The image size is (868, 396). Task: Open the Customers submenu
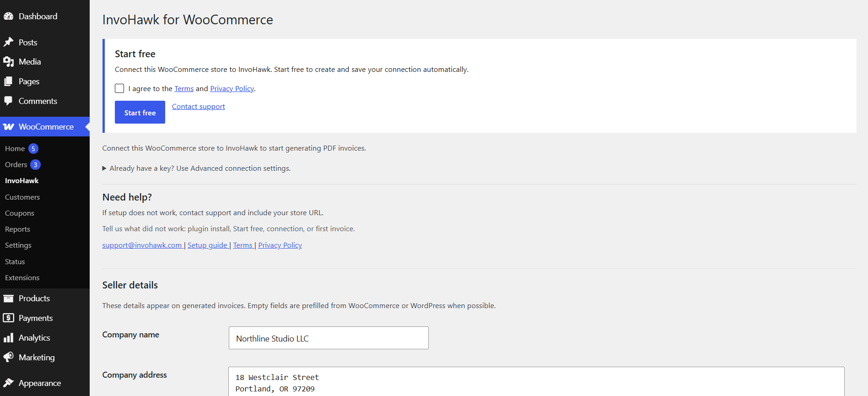pos(22,197)
